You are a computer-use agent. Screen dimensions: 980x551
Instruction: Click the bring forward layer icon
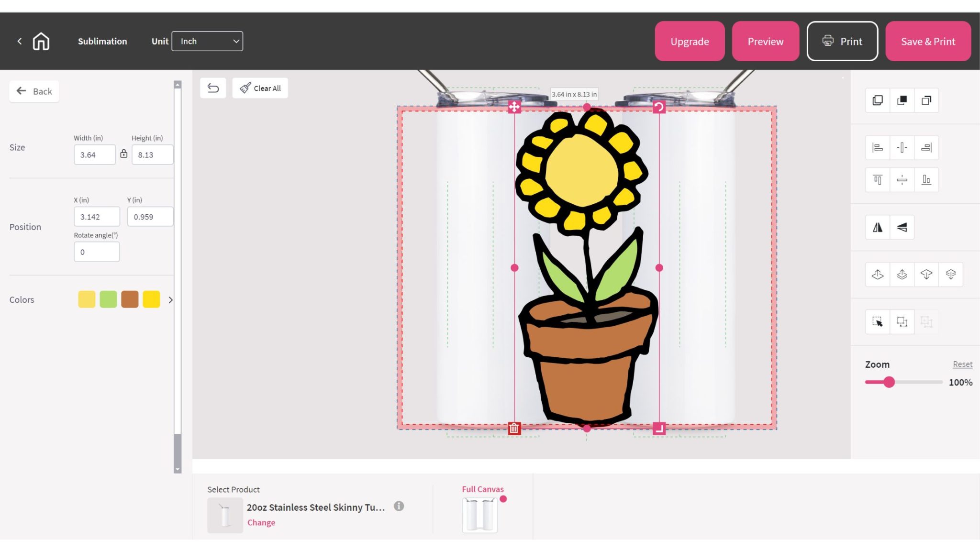pyautogui.click(x=902, y=275)
